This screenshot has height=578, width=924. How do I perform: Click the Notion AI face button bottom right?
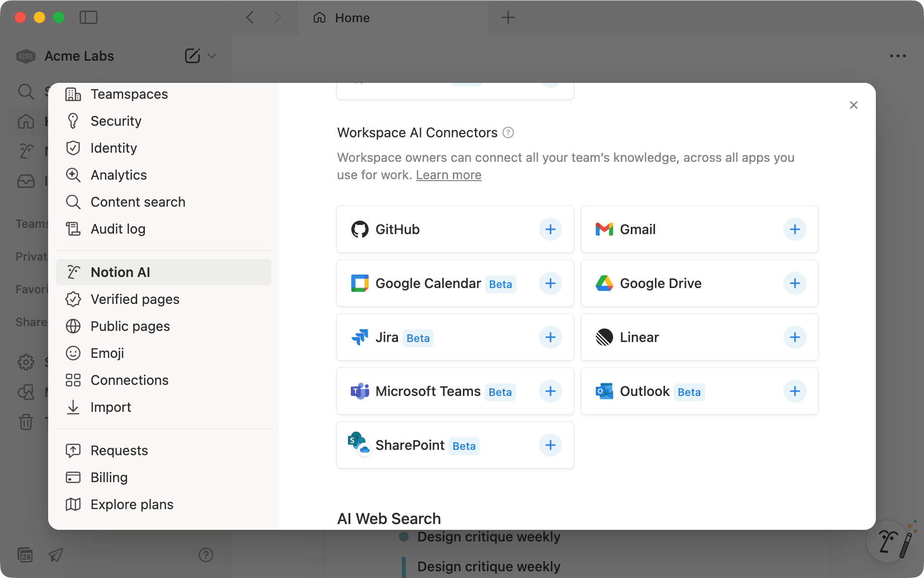888,541
